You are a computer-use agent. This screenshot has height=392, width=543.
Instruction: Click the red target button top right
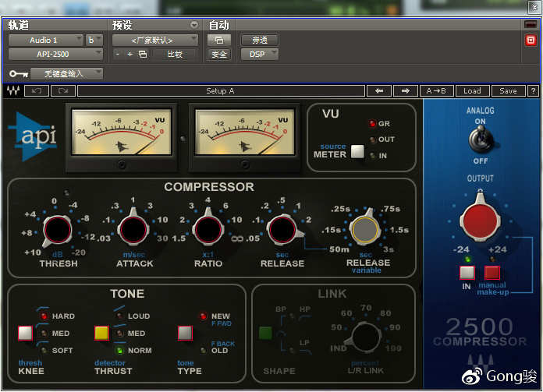coord(531,40)
